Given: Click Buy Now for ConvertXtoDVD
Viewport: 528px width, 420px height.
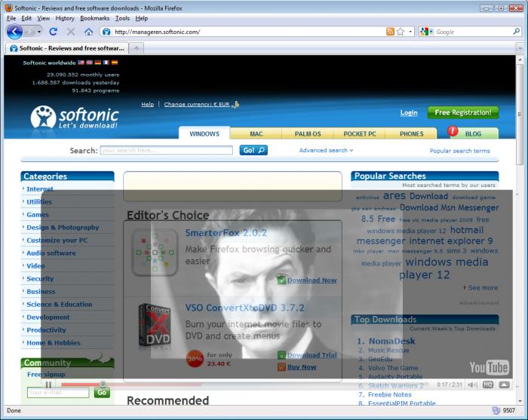Looking at the screenshot, I should coord(302,366).
